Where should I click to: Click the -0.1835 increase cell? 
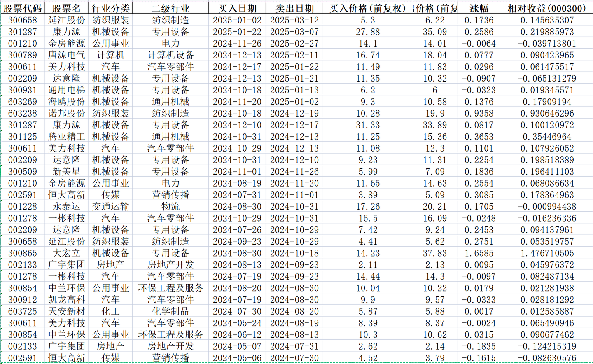(479, 346)
